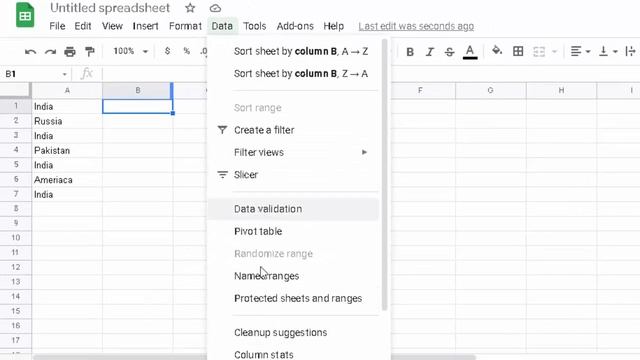
Task: Select the entire sheet corner box
Action: [x=16, y=90]
